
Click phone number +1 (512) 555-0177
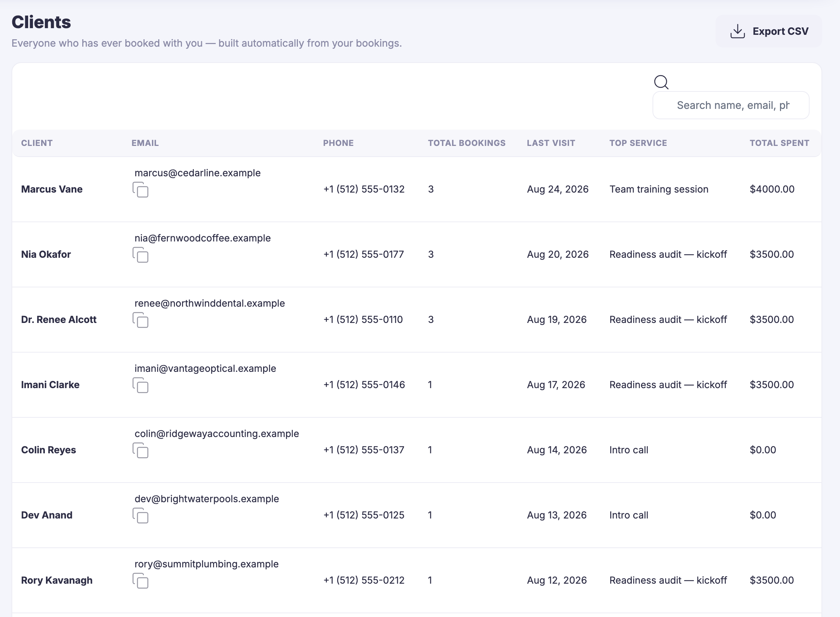click(363, 254)
